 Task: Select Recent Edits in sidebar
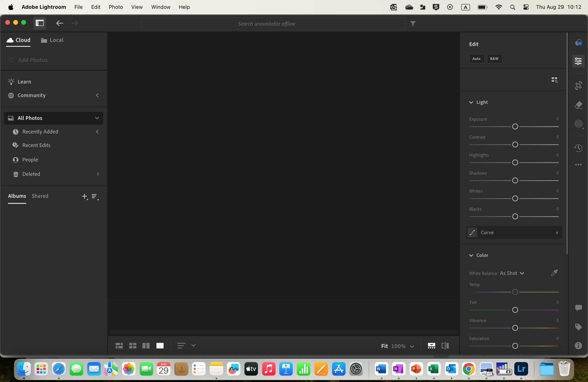coord(36,145)
